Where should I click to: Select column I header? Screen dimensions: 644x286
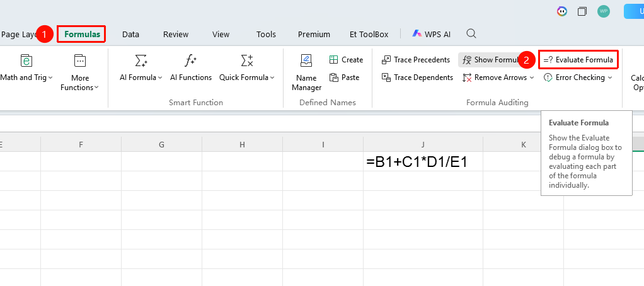point(323,144)
